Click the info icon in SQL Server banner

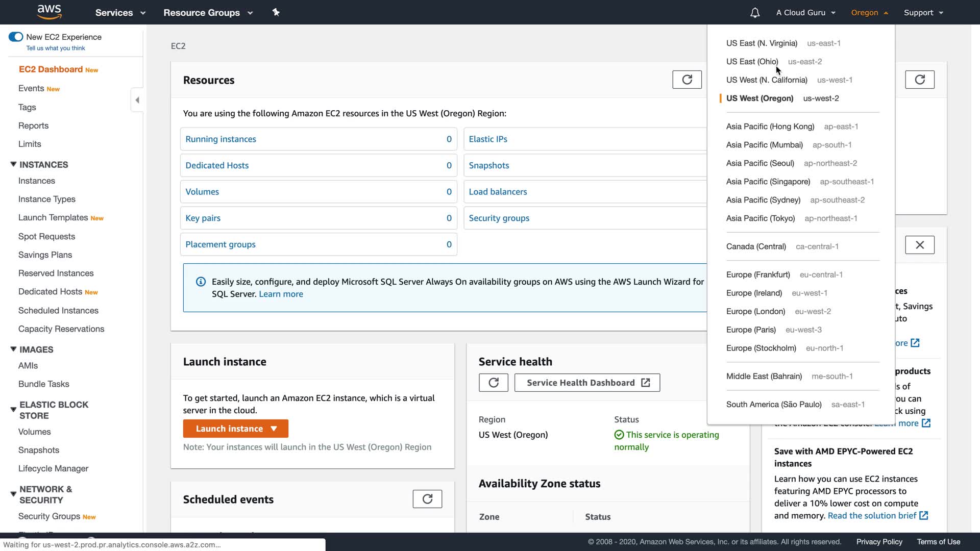coord(201,282)
